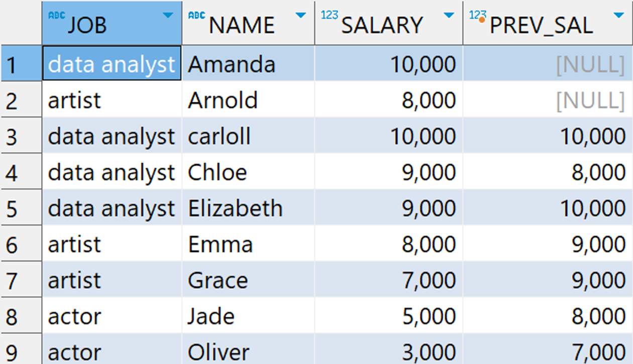Select Jade's SALARY cell 5,000
This screenshot has height=364, width=633.
point(389,316)
